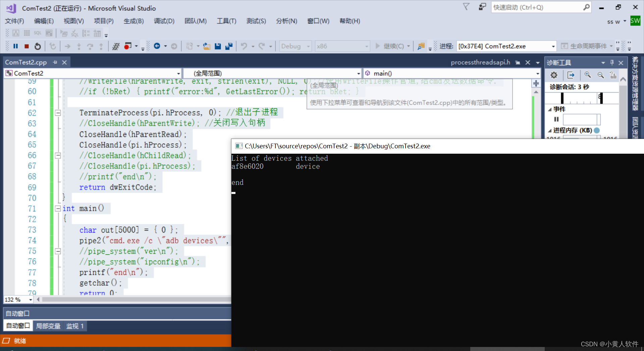Open the x86 platform dropdown
This screenshot has height=351, width=644.
tap(342, 46)
